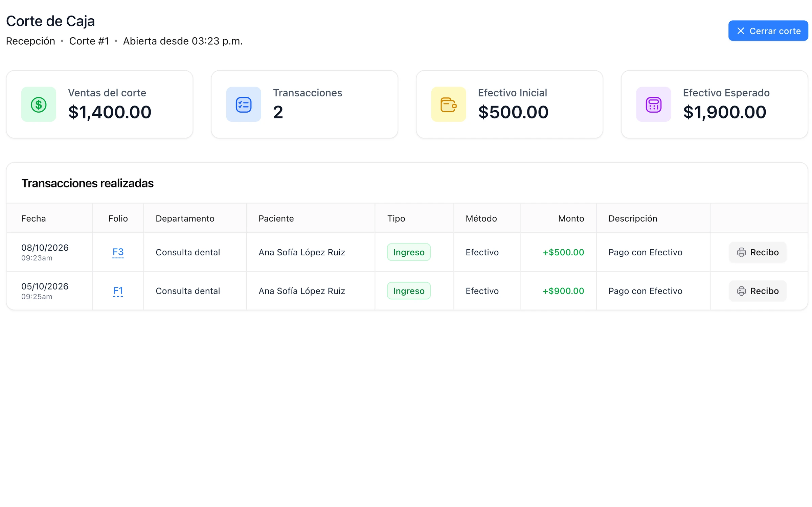Open folio F1 link
This screenshot has width=812, height=507.
118,291
